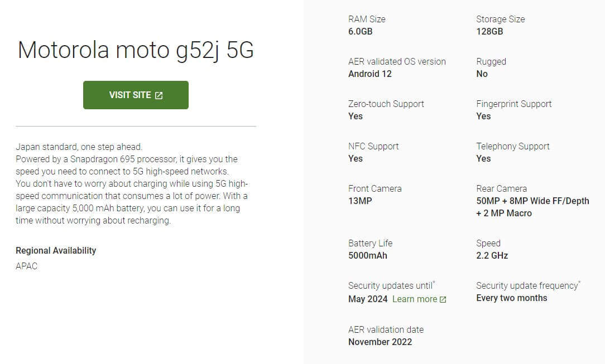Click the external icon beside Learn more
The height and width of the screenshot is (364, 605).
[x=443, y=299]
